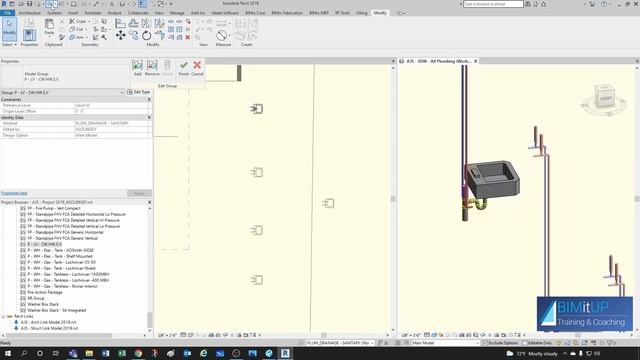Select the RR Group tree item
The image size is (640, 360).
(x=36, y=298)
